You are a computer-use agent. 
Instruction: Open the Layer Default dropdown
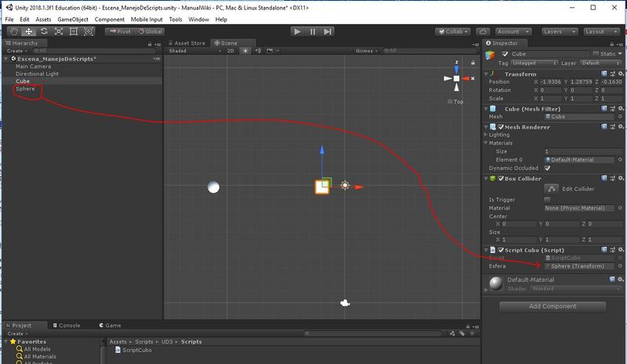(600, 63)
